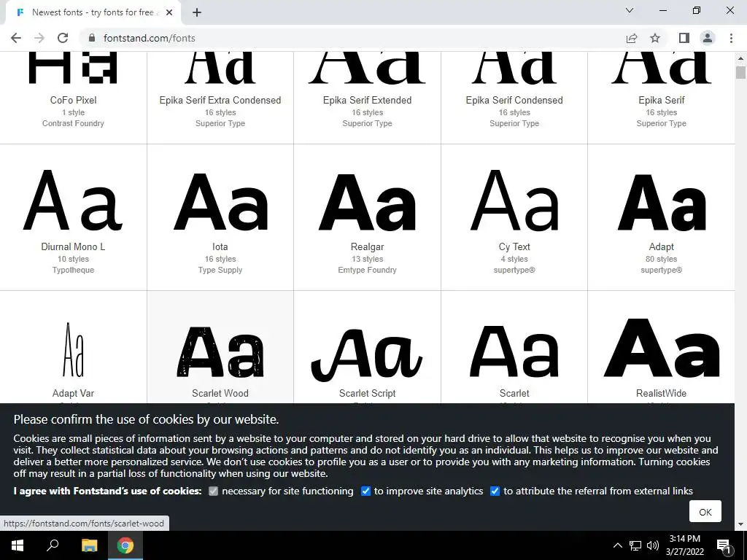Click the address bar URL fontstand.com/fonts
Screen dimensions: 747x560
coord(149,38)
